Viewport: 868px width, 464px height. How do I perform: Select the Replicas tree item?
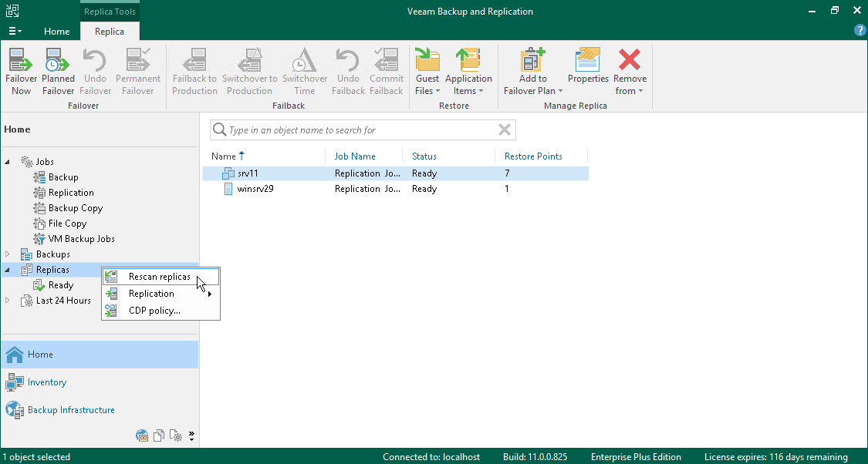[x=52, y=270]
